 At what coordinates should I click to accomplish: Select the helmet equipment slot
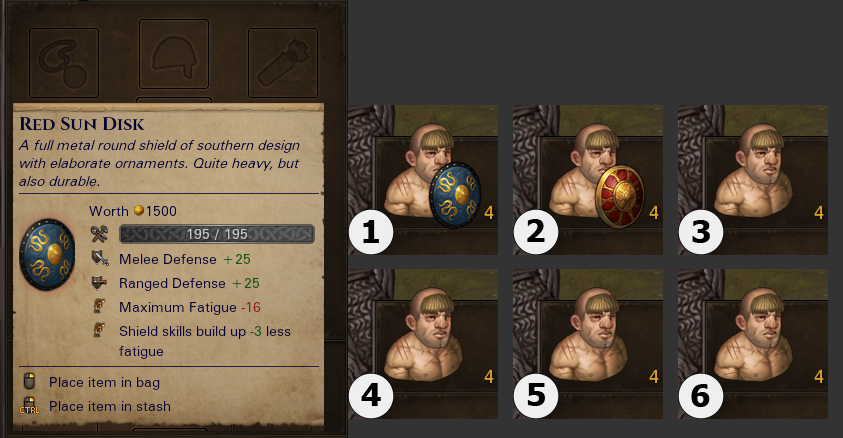pos(174,54)
